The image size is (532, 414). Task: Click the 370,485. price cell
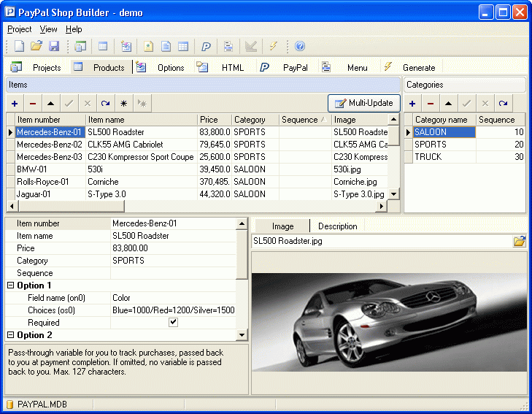[x=215, y=182]
